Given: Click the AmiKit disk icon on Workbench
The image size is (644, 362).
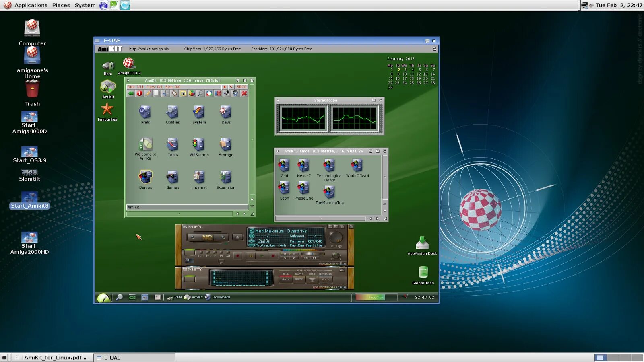Looking at the screenshot, I should tap(108, 89).
